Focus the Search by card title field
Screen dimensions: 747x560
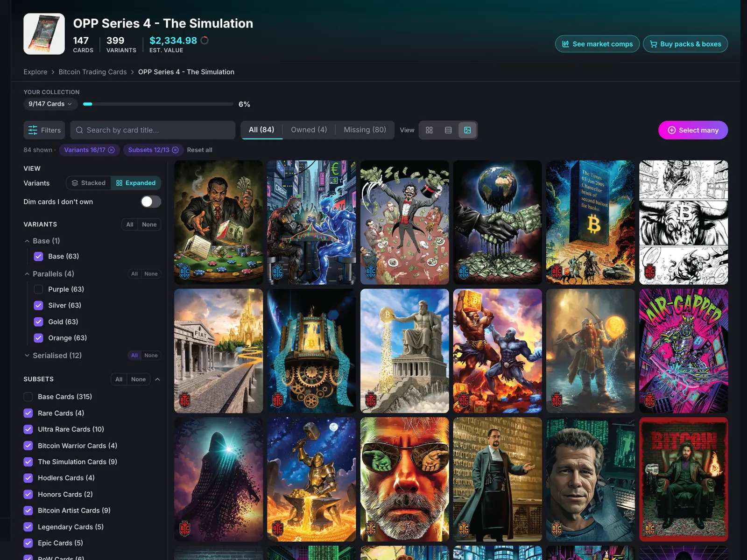coord(153,130)
